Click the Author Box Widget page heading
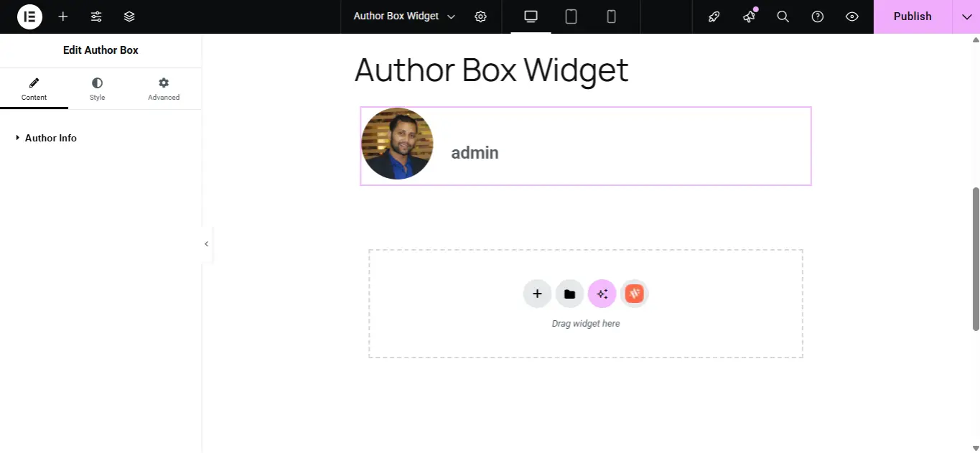The width and height of the screenshot is (980, 453). coord(492,70)
